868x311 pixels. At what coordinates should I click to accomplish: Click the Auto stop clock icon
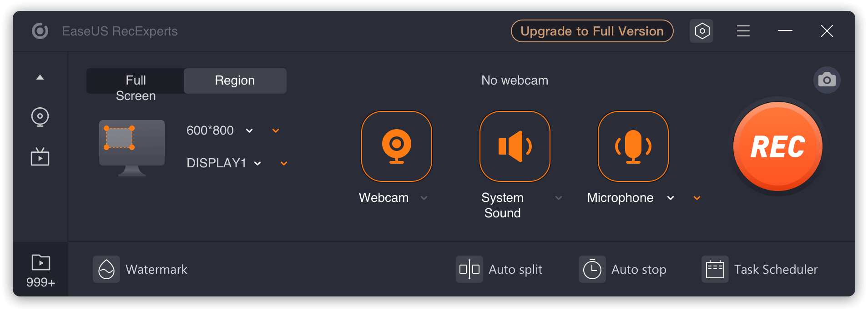[592, 269]
